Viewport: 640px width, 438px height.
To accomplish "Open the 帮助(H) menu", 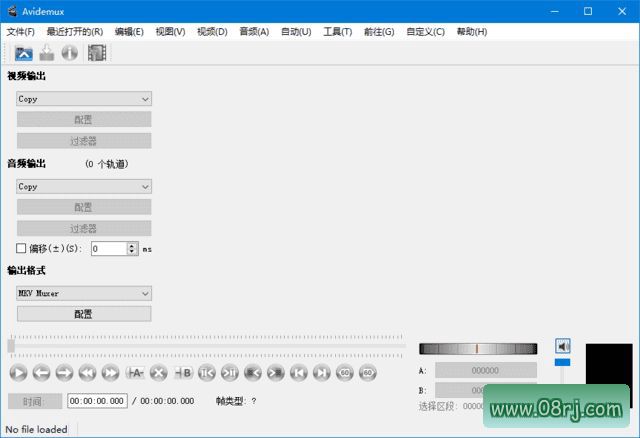I will pos(472,32).
